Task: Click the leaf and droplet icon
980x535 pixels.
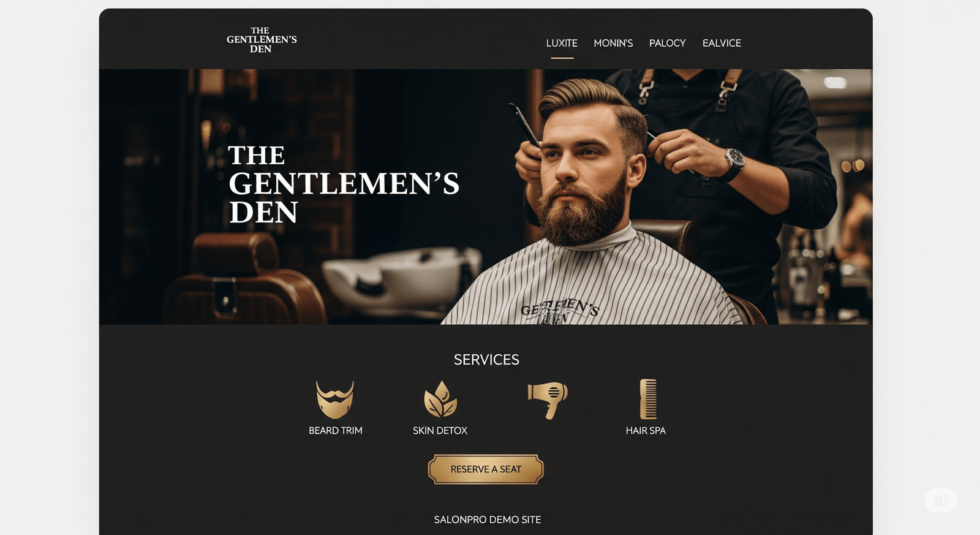Action: pyautogui.click(x=440, y=399)
